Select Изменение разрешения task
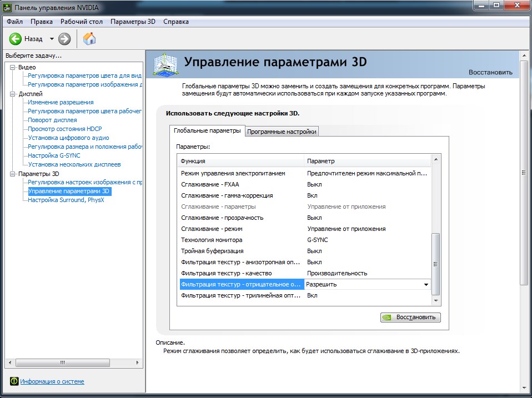The width and height of the screenshot is (532, 398). [61, 102]
